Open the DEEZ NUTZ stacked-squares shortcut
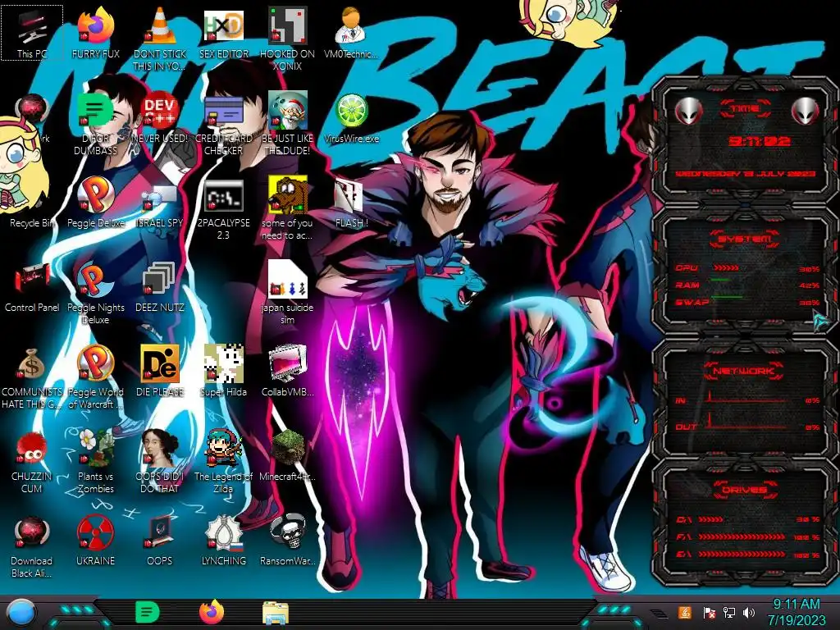 [160, 287]
